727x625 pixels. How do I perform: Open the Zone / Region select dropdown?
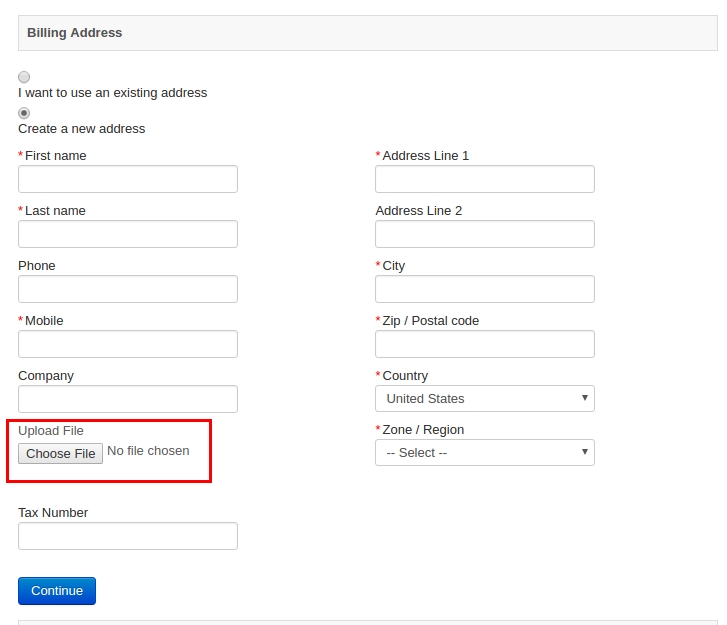(485, 453)
